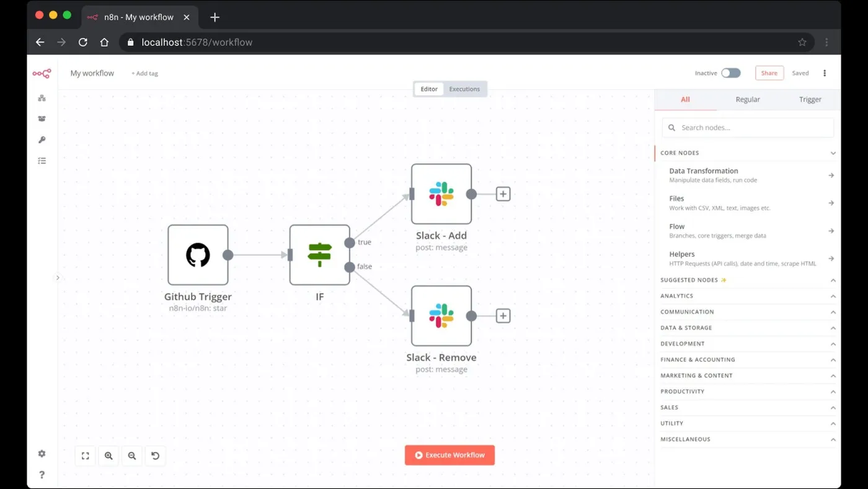Expand the Communication node category

748,312
